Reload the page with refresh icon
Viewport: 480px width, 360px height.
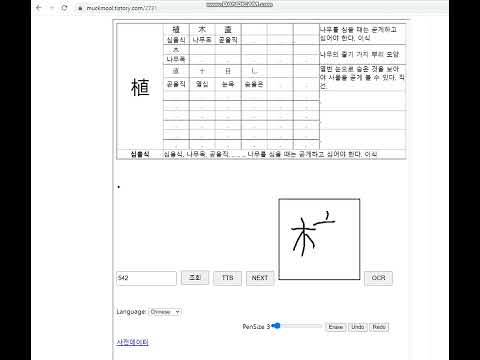[x=64, y=8]
